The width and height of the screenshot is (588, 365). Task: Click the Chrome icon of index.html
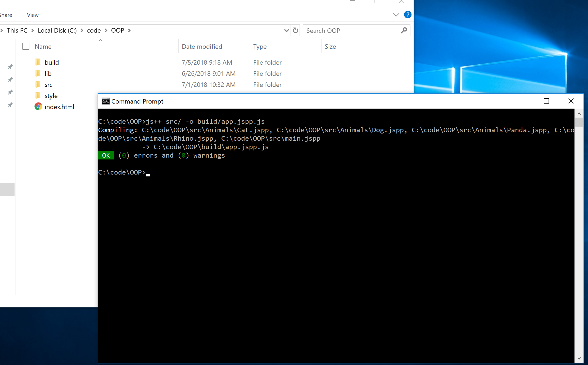pyautogui.click(x=38, y=107)
